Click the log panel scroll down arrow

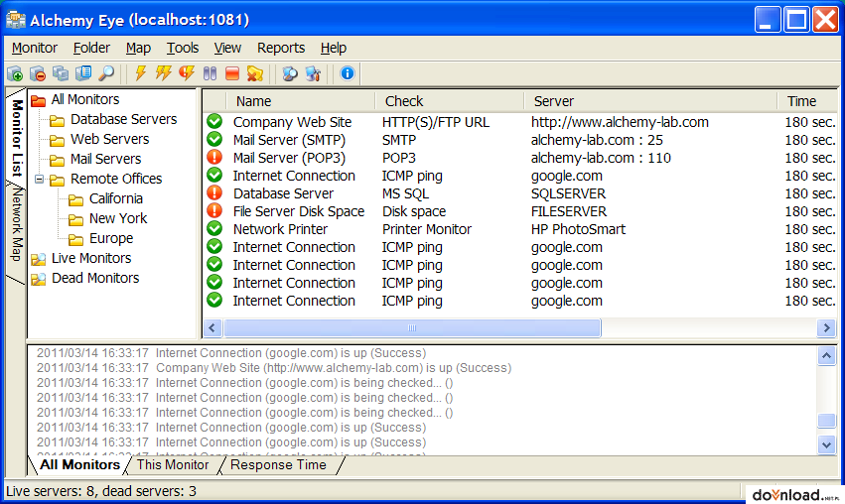point(827,444)
